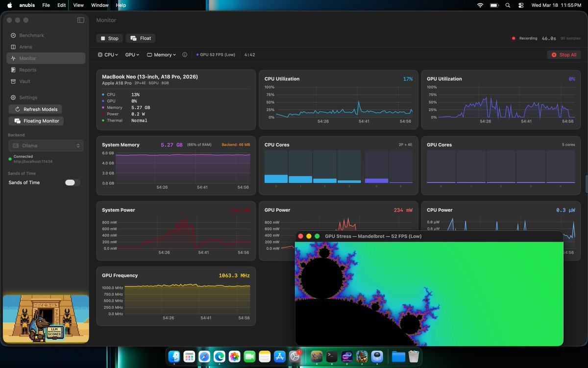Open the CPU metrics dropdown
The width and height of the screenshot is (588, 368).
click(108, 55)
